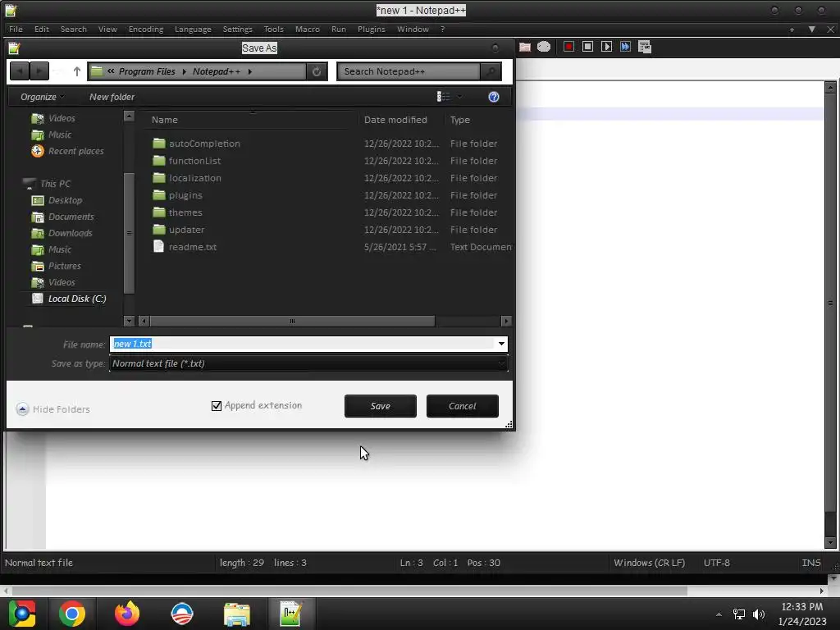Click the Save button
Image resolution: width=840 pixels, height=630 pixels.
pos(381,406)
